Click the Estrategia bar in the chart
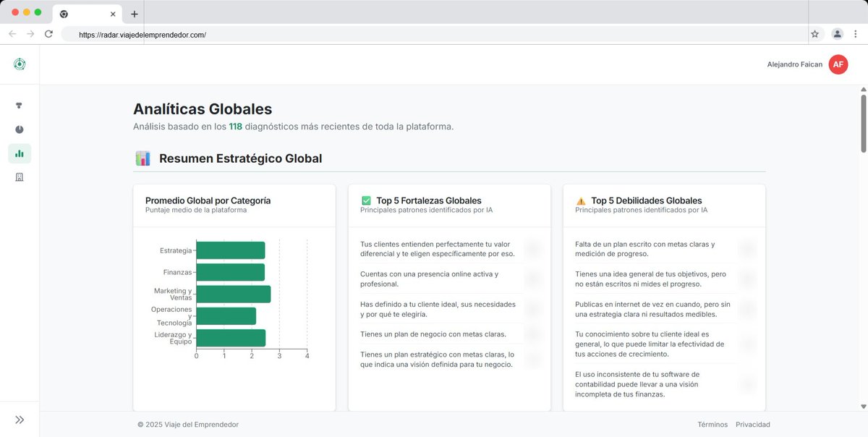868x437 pixels. pos(231,250)
